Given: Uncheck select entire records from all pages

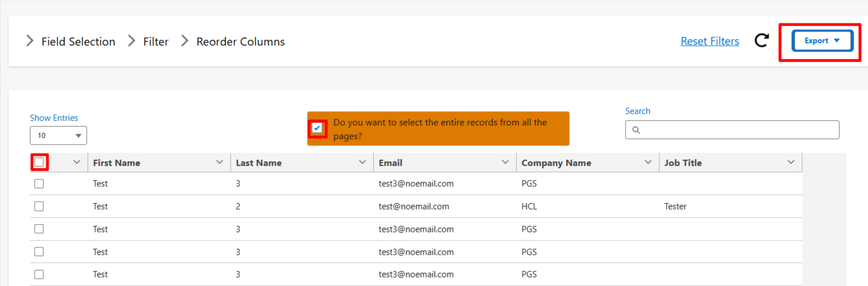Looking at the screenshot, I should click(317, 128).
